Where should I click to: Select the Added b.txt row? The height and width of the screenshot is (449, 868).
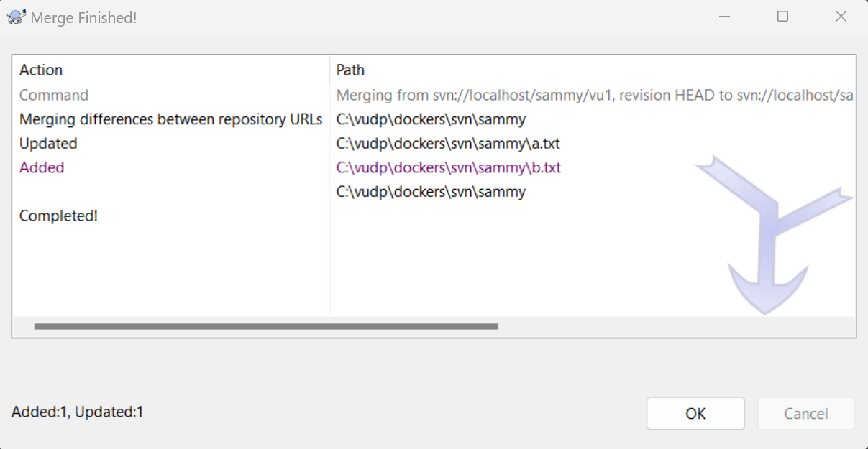pos(42,167)
